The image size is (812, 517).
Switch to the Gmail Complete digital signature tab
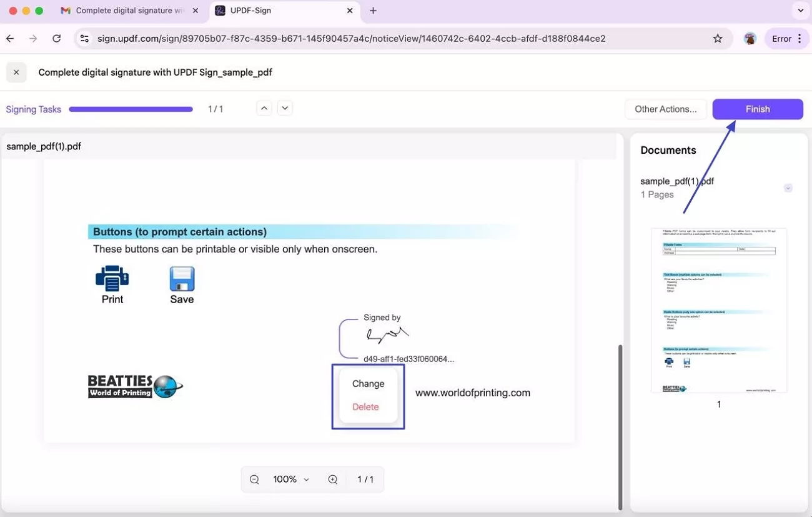tap(130, 11)
